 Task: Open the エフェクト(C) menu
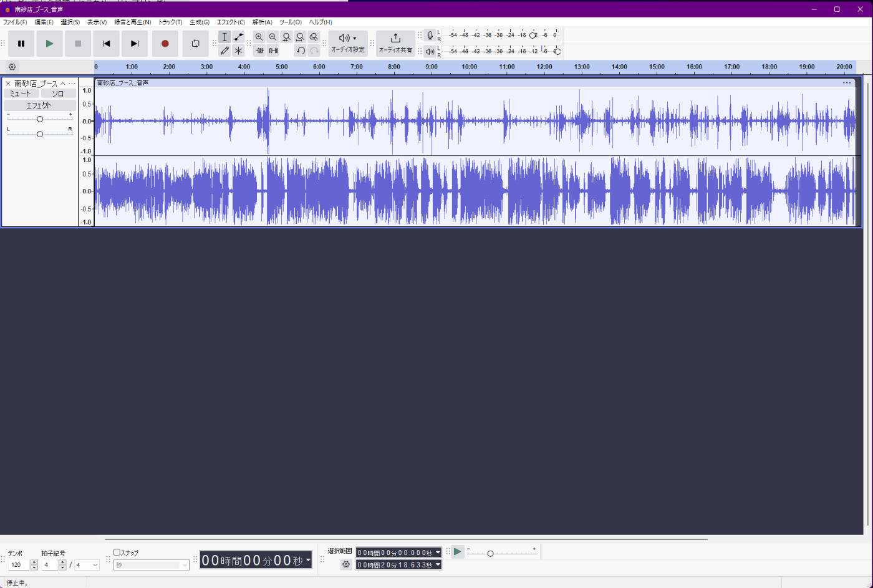(x=231, y=22)
